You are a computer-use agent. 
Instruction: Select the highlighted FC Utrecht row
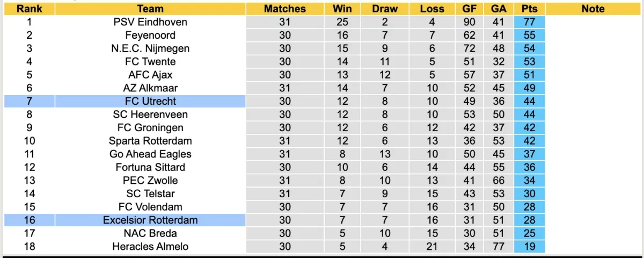(x=150, y=101)
